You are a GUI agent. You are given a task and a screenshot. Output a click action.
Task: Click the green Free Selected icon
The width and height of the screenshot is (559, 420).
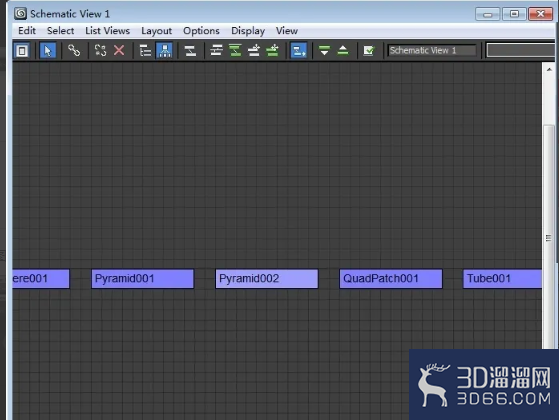[x=273, y=51]
